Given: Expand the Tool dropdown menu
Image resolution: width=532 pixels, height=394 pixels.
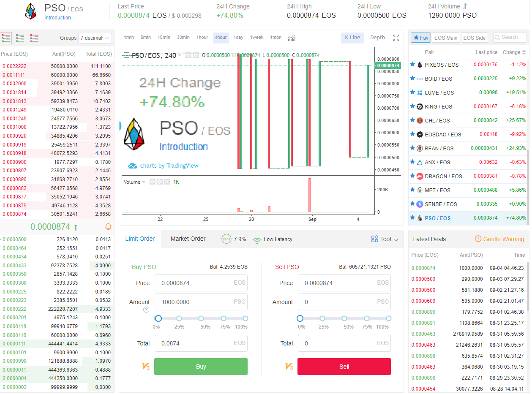Looking at the screenshot, I should pyautogui.click(x=385, y=239).
